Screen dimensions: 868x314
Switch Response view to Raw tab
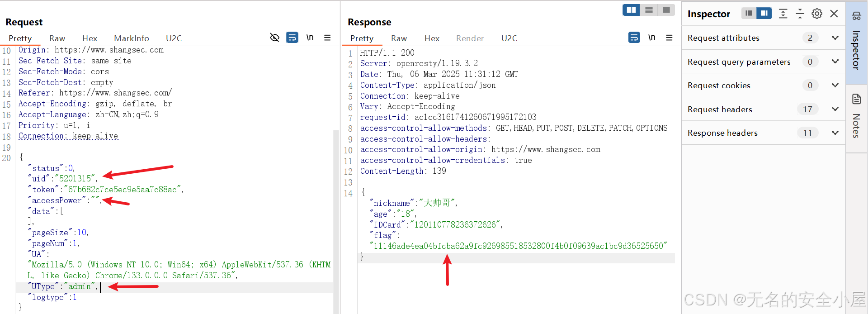pyautogui.click(x=399, y=38)
